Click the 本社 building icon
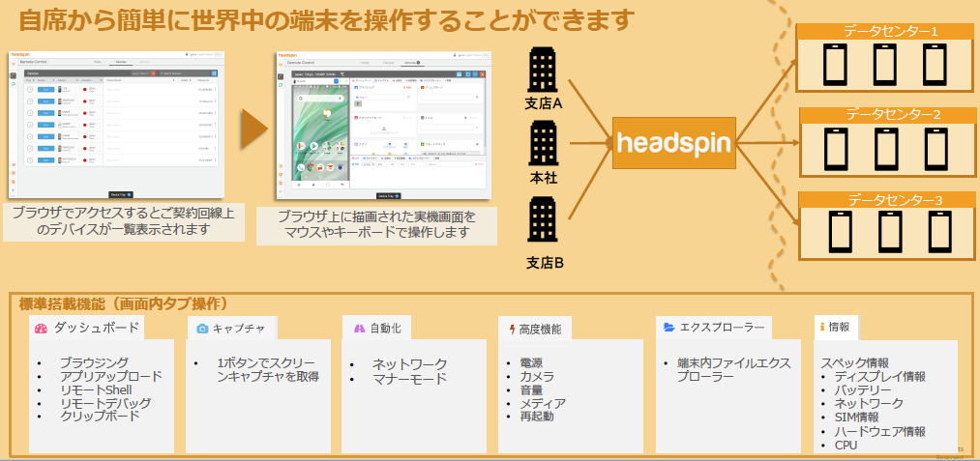 pyautogui.click(x=544, y=145)
